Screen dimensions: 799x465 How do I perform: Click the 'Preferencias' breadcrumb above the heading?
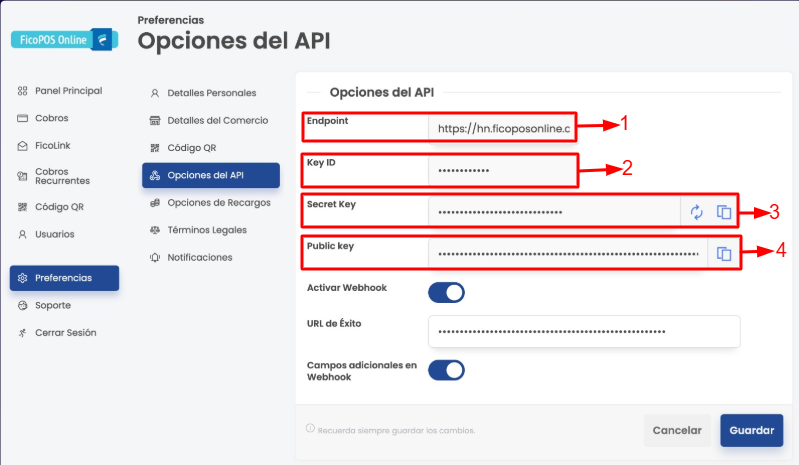[x=171, y=20]
